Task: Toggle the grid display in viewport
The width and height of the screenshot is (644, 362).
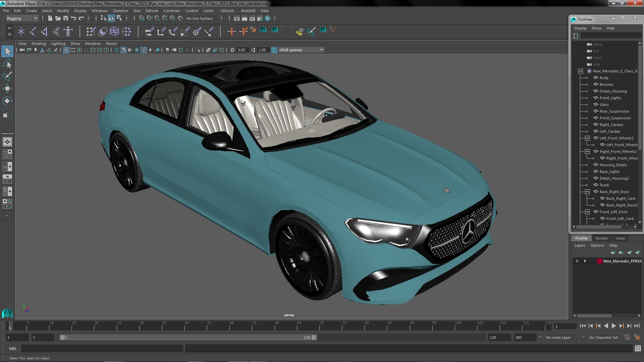Action: pos(66,50)
